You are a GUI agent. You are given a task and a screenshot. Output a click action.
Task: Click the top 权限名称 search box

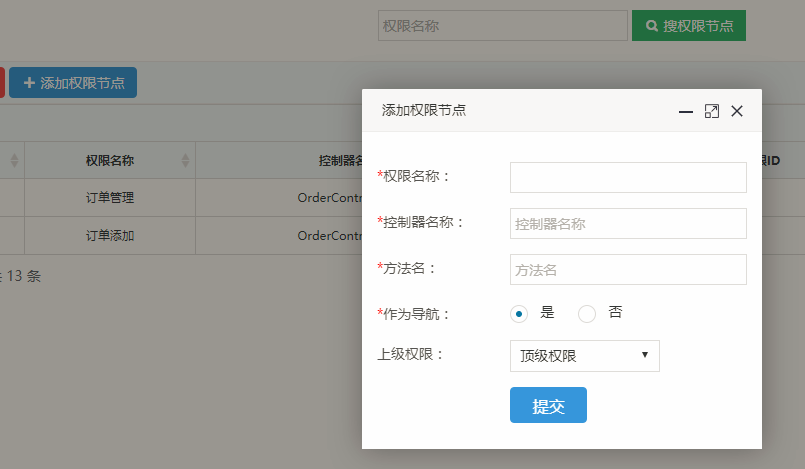pos(502,26)
